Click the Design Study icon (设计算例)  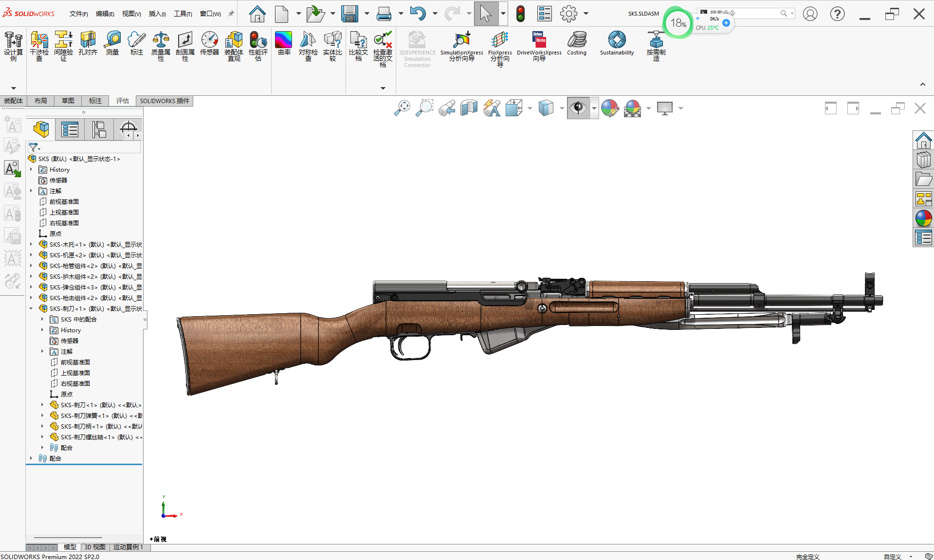coord(13,46)
